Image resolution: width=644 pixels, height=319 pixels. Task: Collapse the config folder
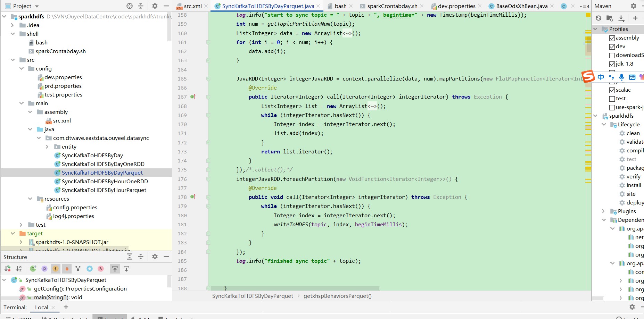[x=22, y=68]
